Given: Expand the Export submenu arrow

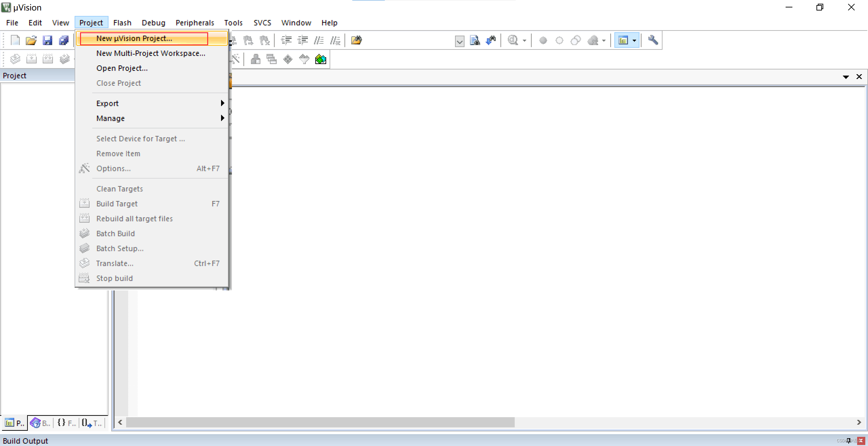Looking at the screenshot, I should click(x=222, y=103).
